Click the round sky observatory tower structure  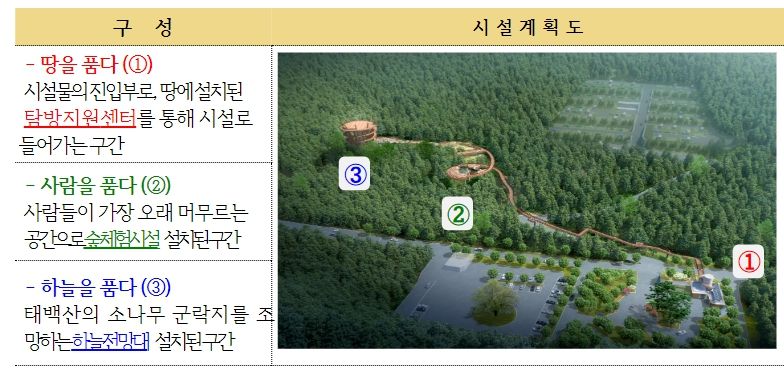359,132
